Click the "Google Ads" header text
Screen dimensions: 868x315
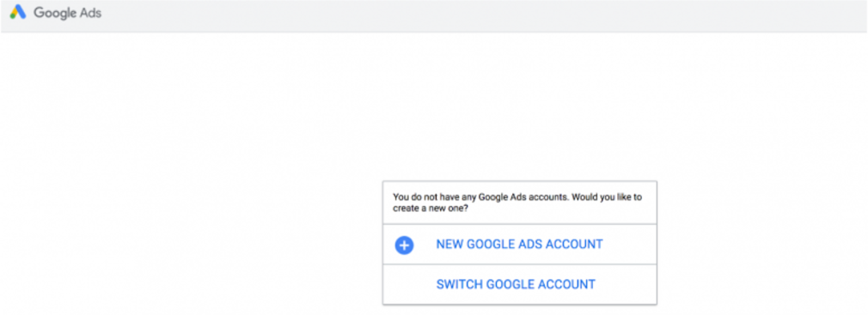point(68,13)
